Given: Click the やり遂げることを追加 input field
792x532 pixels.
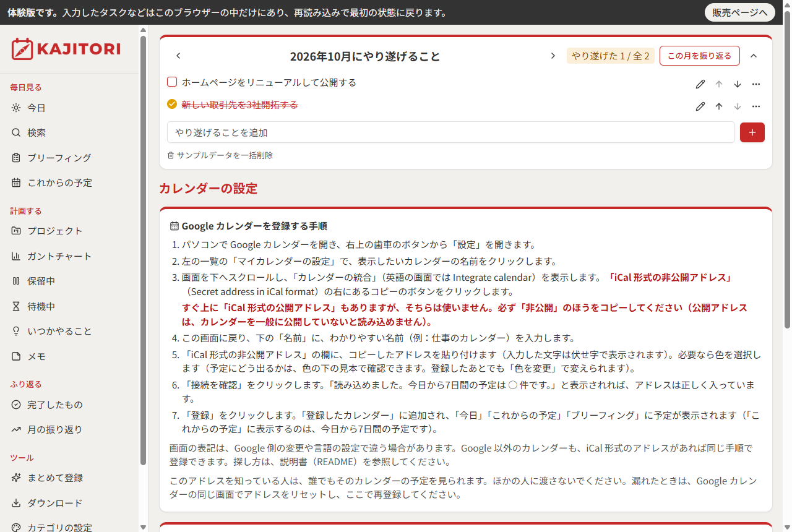Looking at the screenshot, I should [451, 132].
